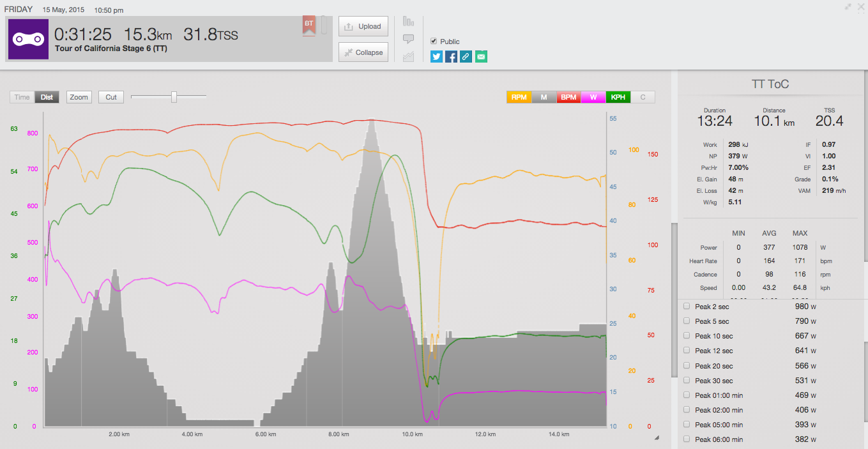
Task: Toggle the KPH speed series
Action: (x=618, y=97)
